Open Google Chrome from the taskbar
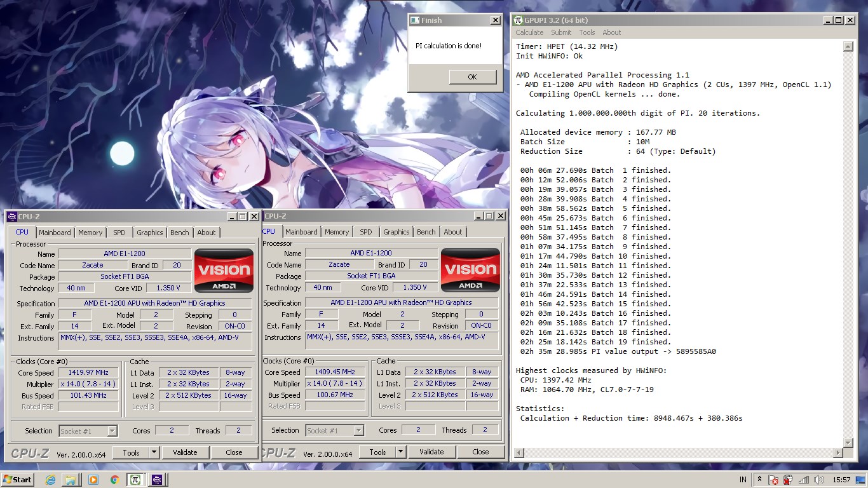Image resolution: width=868 pixels, height=488 pixels. (x=114, y=480)
